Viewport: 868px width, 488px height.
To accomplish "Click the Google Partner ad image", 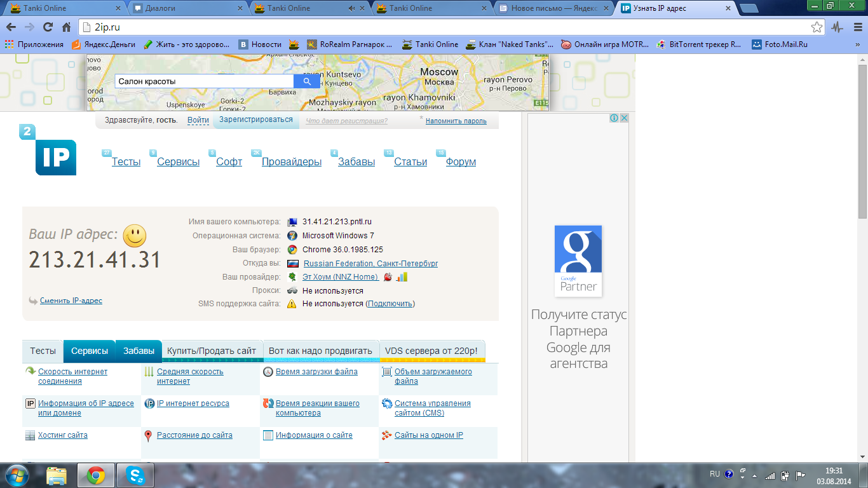I will (x=578, y=261).
